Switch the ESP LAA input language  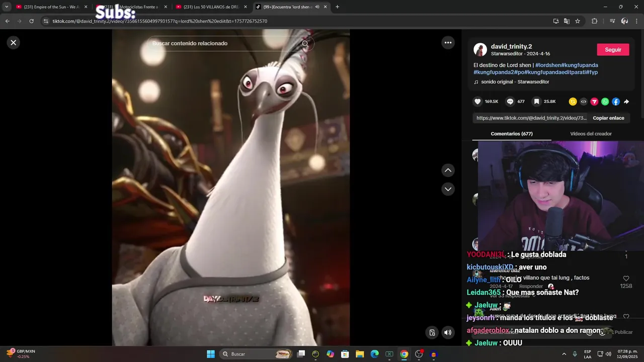click(588, 354)
